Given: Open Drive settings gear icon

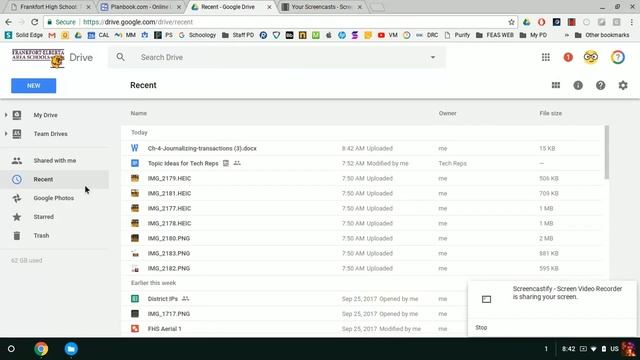Looking at the screenshot, I should [x=623, y=85].
